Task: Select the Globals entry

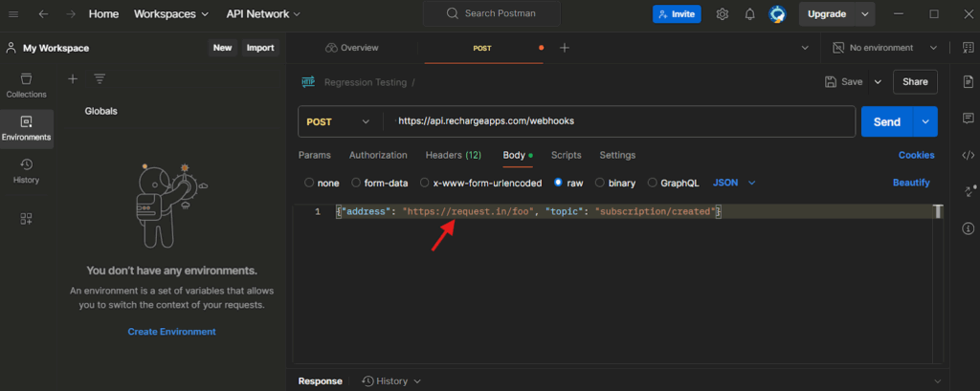Action: point(101,111)
